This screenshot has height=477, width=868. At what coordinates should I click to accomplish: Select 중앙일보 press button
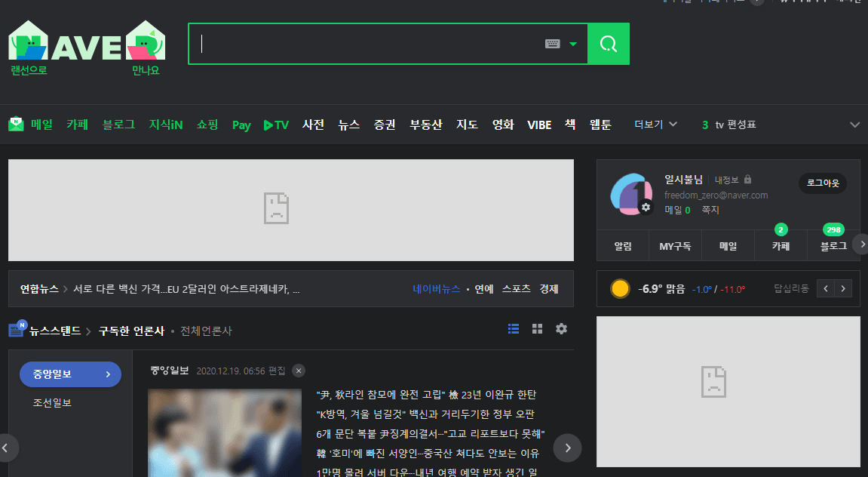[x=70, y=374]
